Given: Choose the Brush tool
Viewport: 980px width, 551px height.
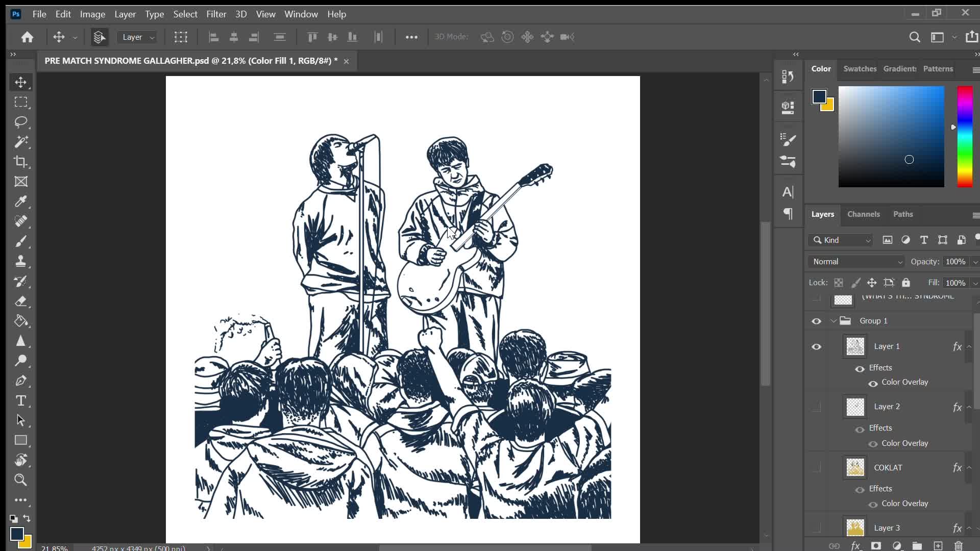Looking at the screenshot, I should pos(21,241).
